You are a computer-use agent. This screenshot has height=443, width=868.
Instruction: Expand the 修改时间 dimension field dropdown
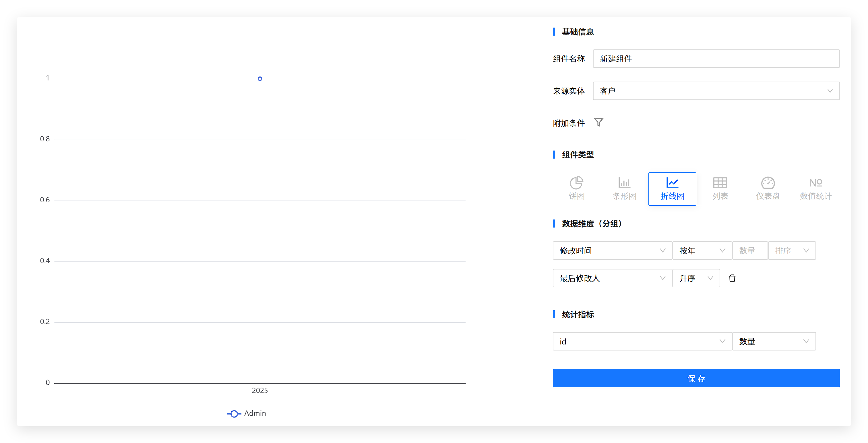pos(612,251)
